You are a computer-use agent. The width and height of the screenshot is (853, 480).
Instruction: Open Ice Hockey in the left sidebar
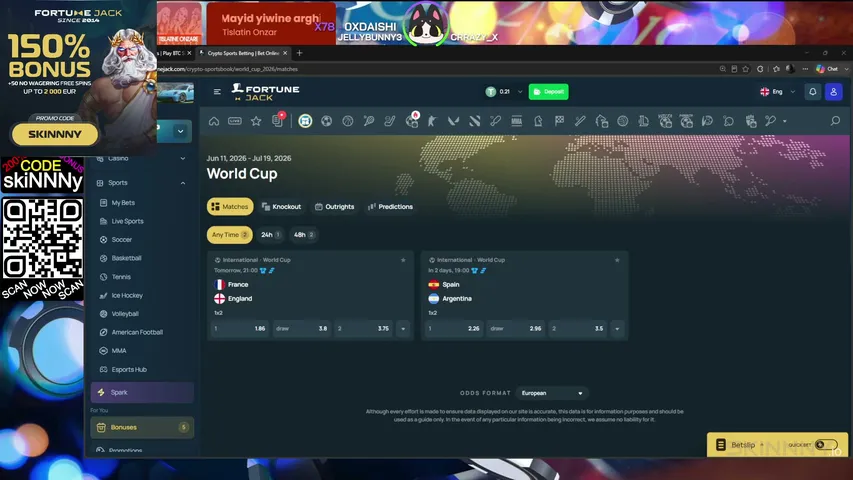(x=127, y=295)
